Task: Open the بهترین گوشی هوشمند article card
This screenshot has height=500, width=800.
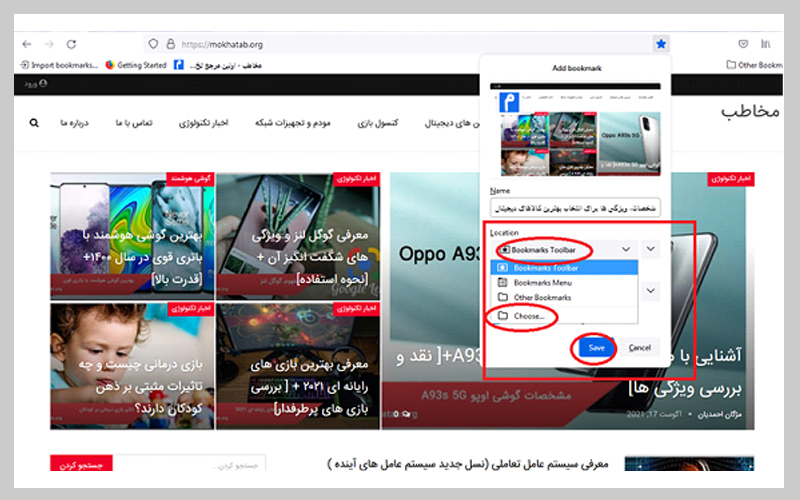Action: click(x=132, y=236)
